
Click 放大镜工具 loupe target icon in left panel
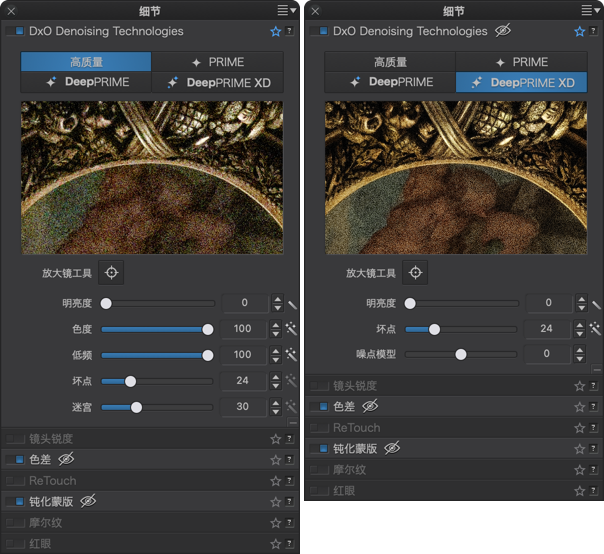coord(111,273)
